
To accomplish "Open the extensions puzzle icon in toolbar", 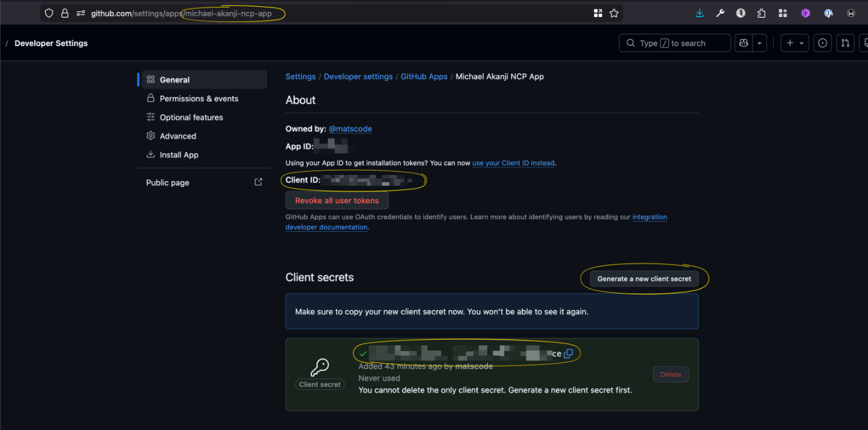I will [761, 13].
